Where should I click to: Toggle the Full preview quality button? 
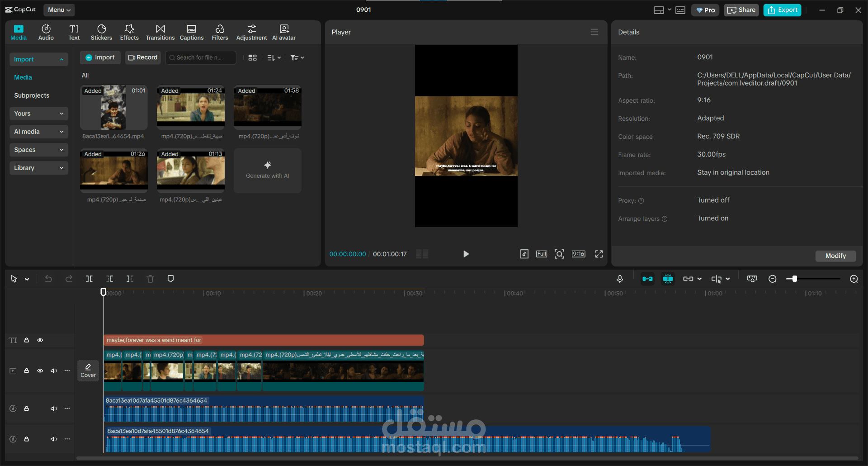[542, 254]
